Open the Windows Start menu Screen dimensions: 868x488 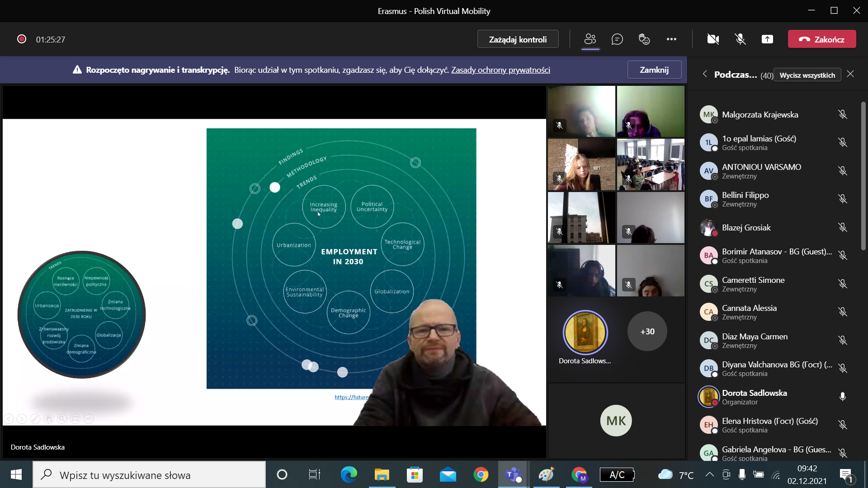(16, 474)
